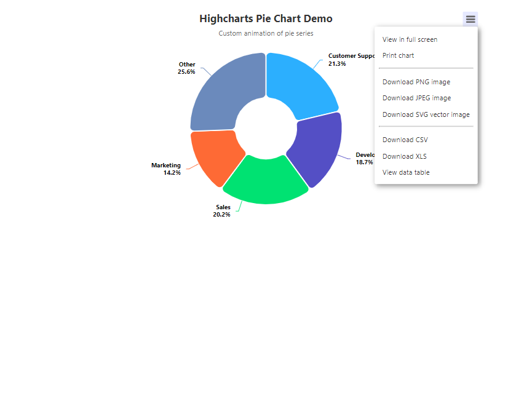532x403 pixels.
Task: Click the "Highcharts Pie Chart Demo" title
Action: 266,18
